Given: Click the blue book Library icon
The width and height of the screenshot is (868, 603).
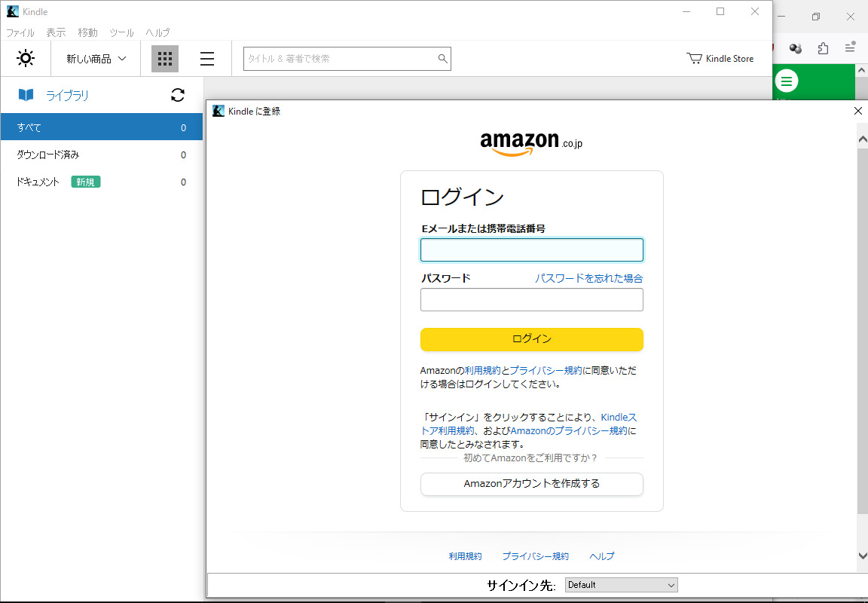Looking at the screenshot, I should [26, 95].
